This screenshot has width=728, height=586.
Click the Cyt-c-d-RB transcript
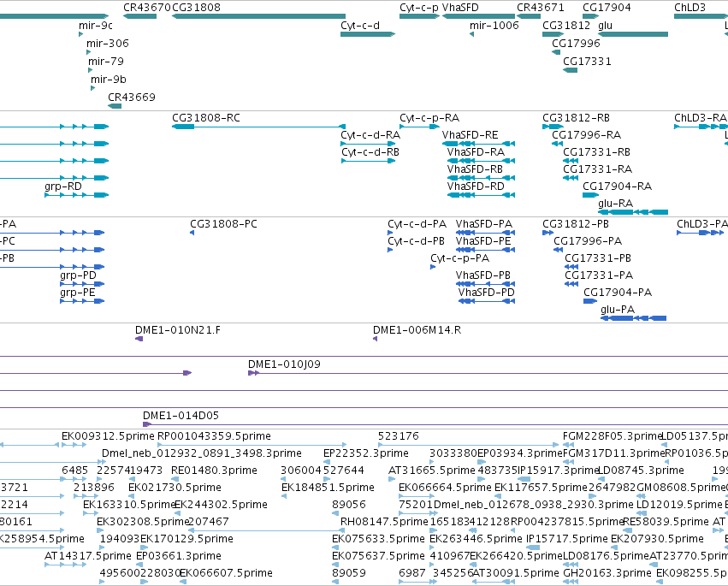tap(368, 161)
